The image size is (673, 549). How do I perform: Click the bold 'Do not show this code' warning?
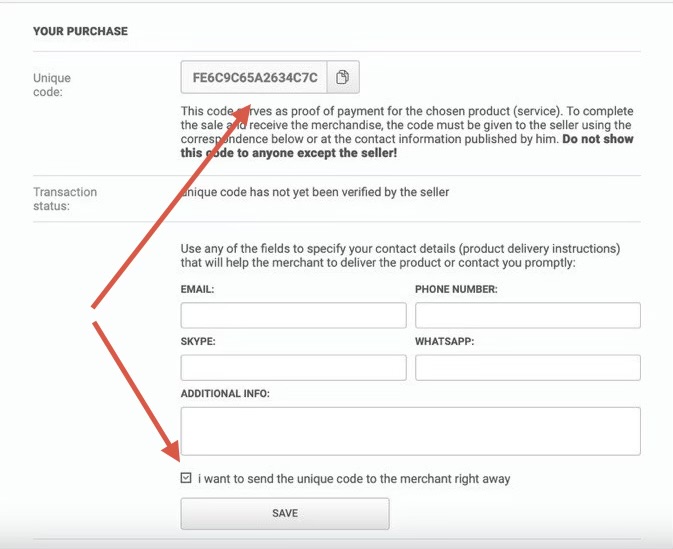point(597,139)
